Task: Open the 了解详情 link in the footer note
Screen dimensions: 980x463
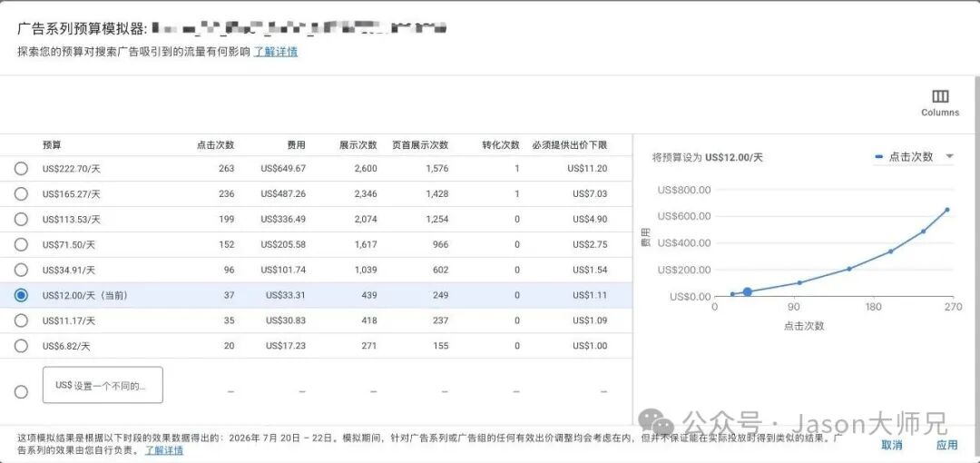Action: tap(164, 450)
